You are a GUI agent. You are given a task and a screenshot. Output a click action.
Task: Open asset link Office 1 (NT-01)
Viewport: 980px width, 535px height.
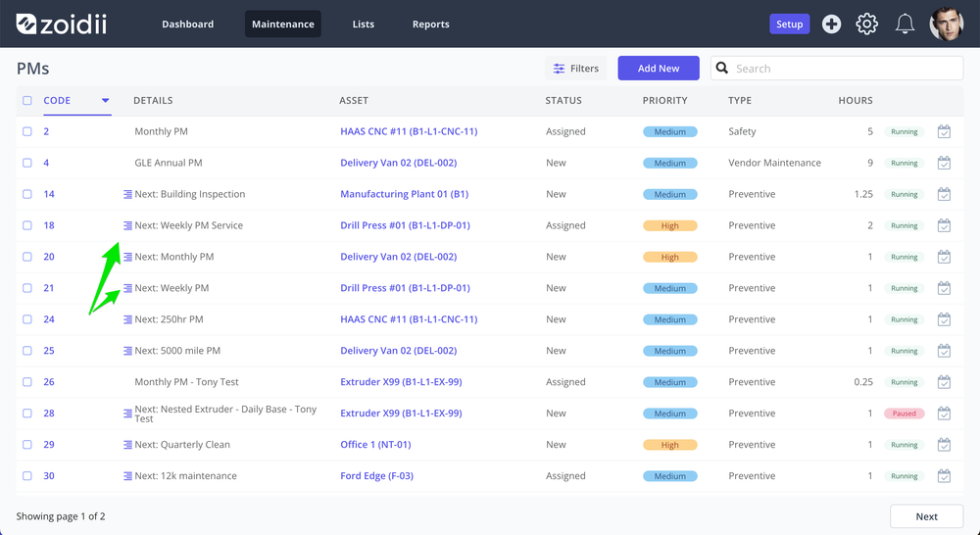375,445
